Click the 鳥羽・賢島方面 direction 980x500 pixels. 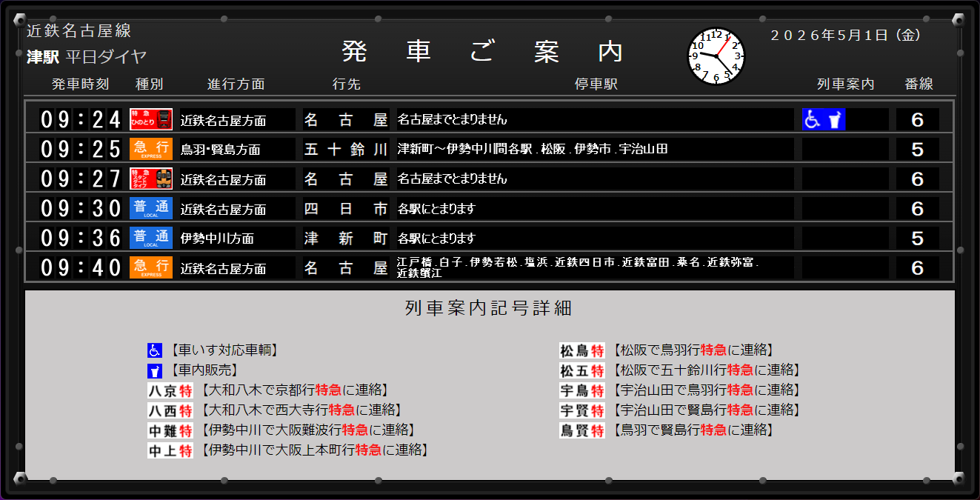[x=221, y=150]
